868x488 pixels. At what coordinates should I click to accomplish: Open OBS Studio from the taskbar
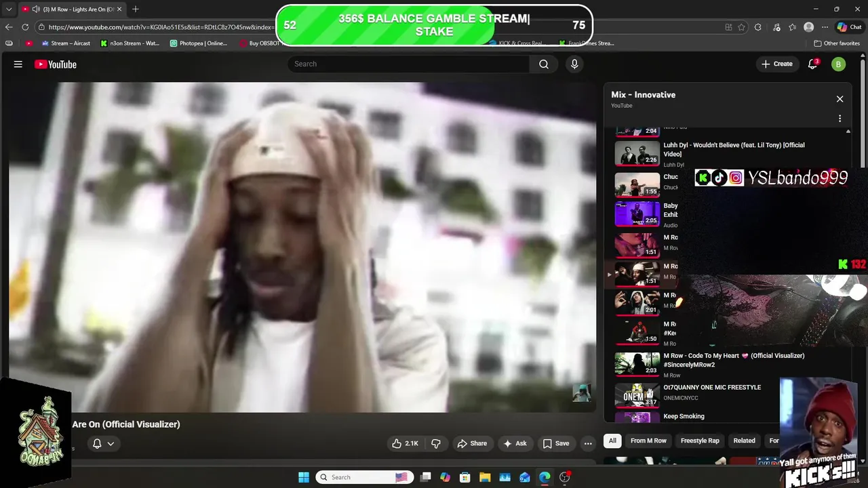coord(565,477)
